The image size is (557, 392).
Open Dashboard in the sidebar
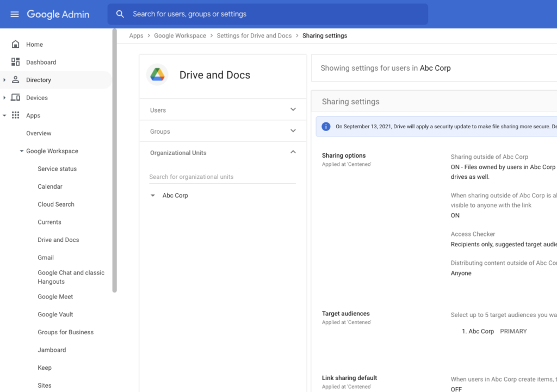pyautogui.click(x=41, y=62)
